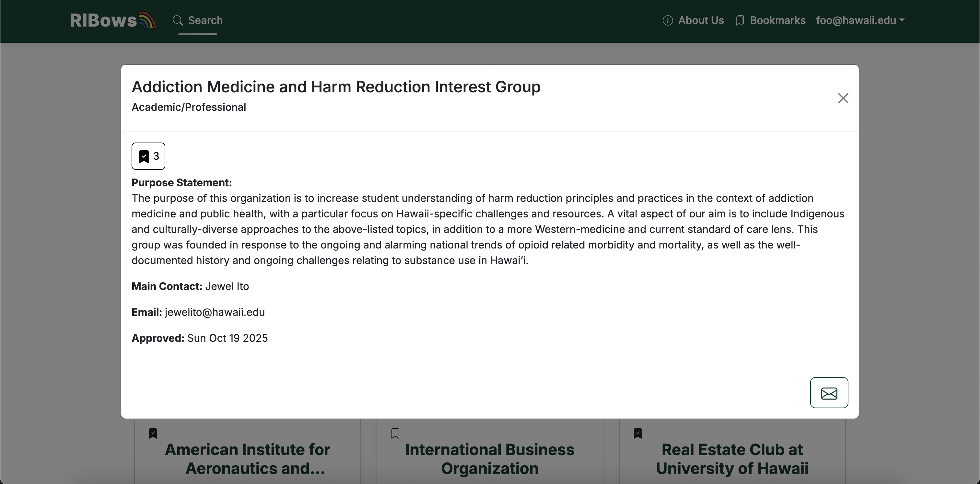Image resolution: width=980 pixels, height=484 pixels.
Task: Click the RIBows rainbow logo
Action: [x=113, y=20]
